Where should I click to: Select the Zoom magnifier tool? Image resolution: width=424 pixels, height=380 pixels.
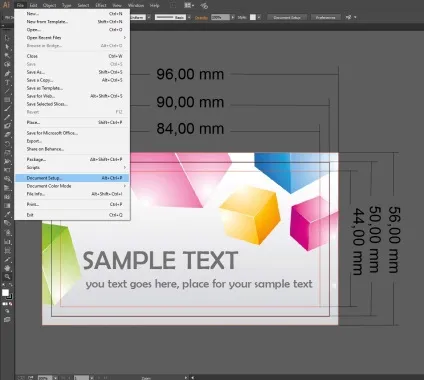[7, 277]
